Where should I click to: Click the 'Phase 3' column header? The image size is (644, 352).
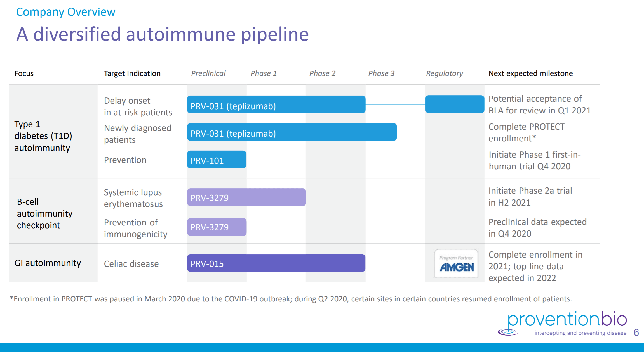(381, 73)
